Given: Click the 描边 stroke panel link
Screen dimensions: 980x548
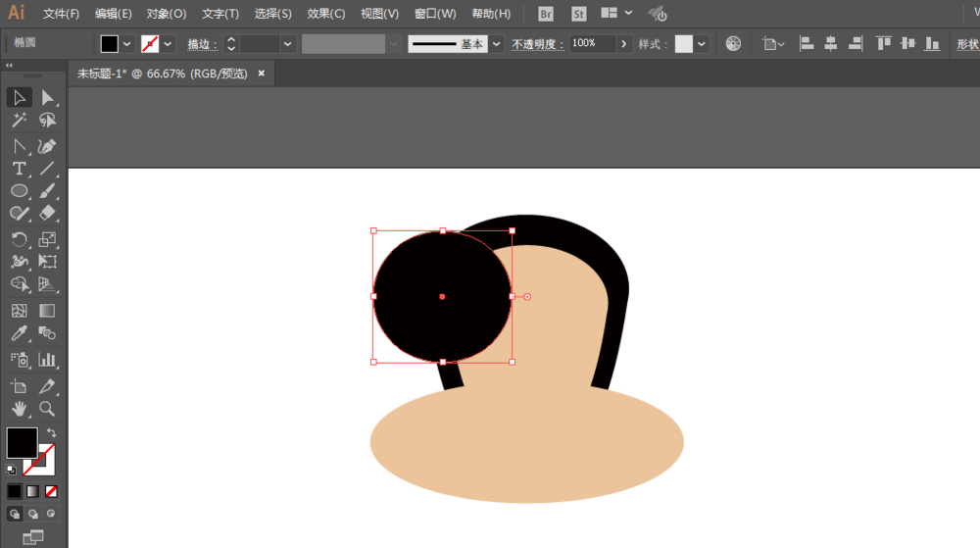Looking at the screenshot, I should (x=202, y=44).
